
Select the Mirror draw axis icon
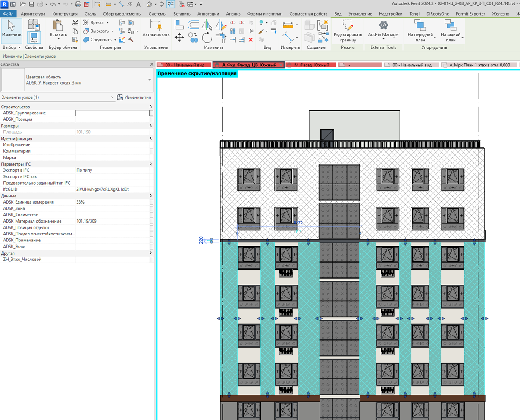tap(220, 25)
